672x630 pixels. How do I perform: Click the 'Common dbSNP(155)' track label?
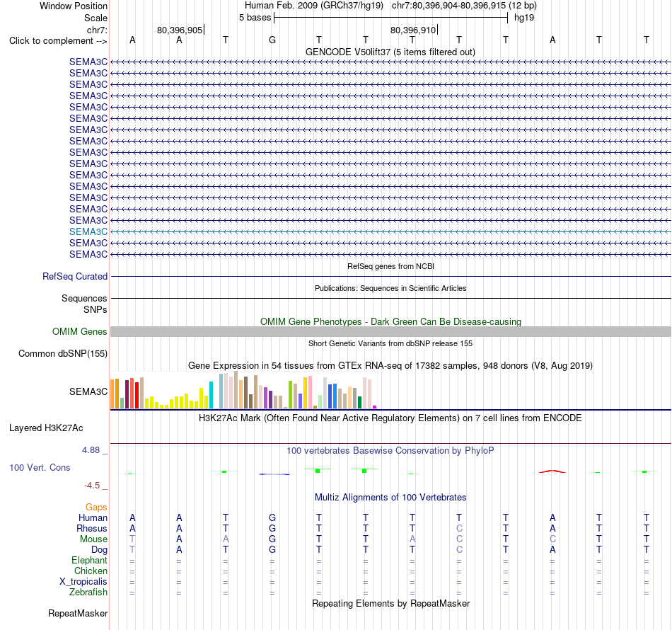pos(62,353)
